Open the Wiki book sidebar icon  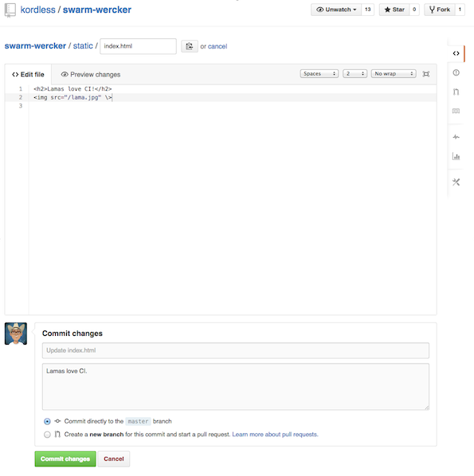pyautogui.click(x=456, y=111)
